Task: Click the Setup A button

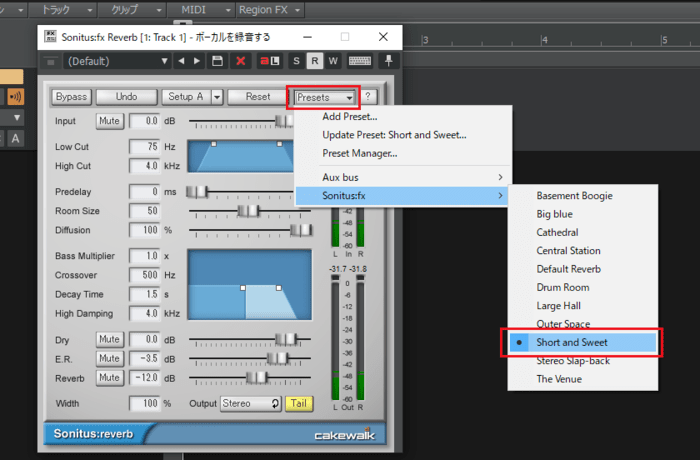Action: point(186,97)
